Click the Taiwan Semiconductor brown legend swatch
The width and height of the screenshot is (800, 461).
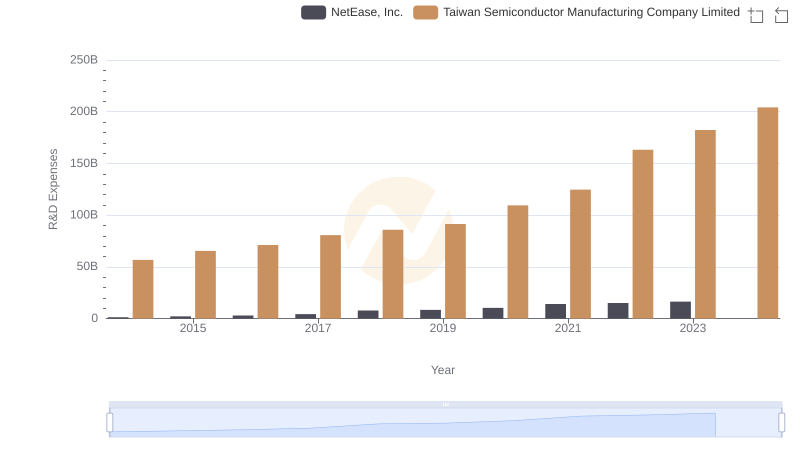[x=426, y=12]
